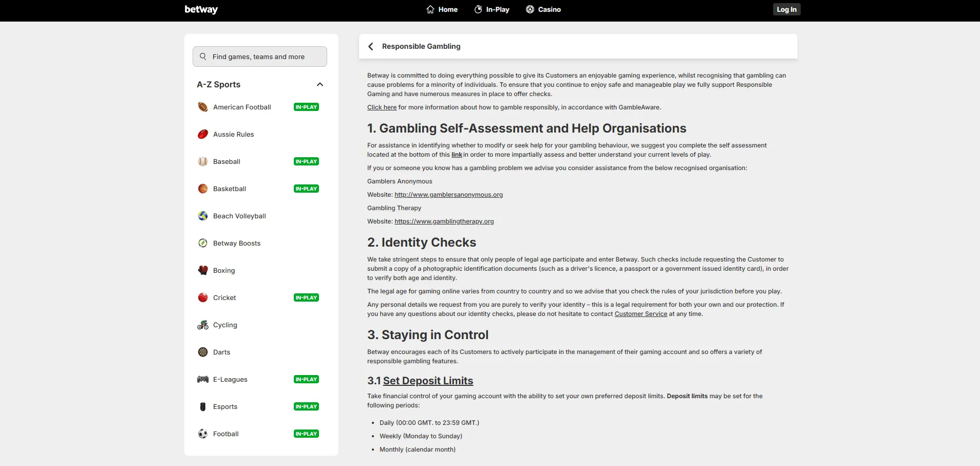Viewport: 980px width, 466px height.
Task: Click the Betway Boosts icon
Action: point(203,243)
